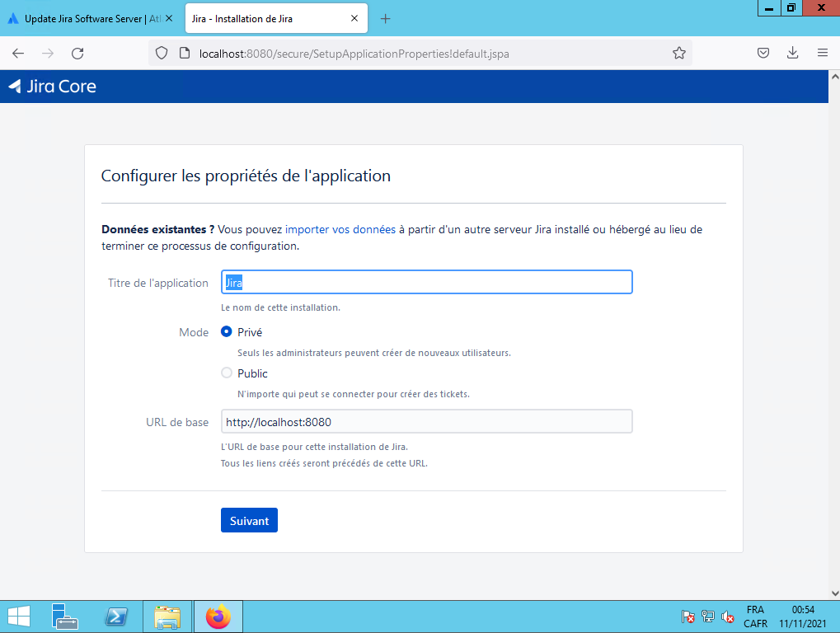Viewport: 840px width, 633px height.
Task: Focus the Titre de l'application field
Action: (x=426, y=282)
